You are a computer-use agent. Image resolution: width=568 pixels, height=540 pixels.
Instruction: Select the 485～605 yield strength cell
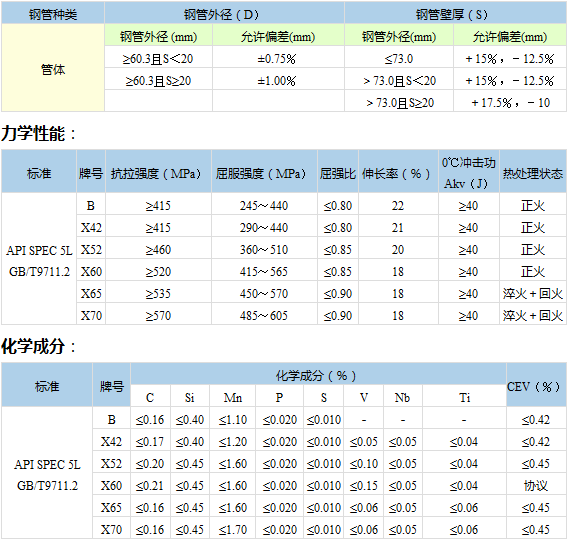264,315
